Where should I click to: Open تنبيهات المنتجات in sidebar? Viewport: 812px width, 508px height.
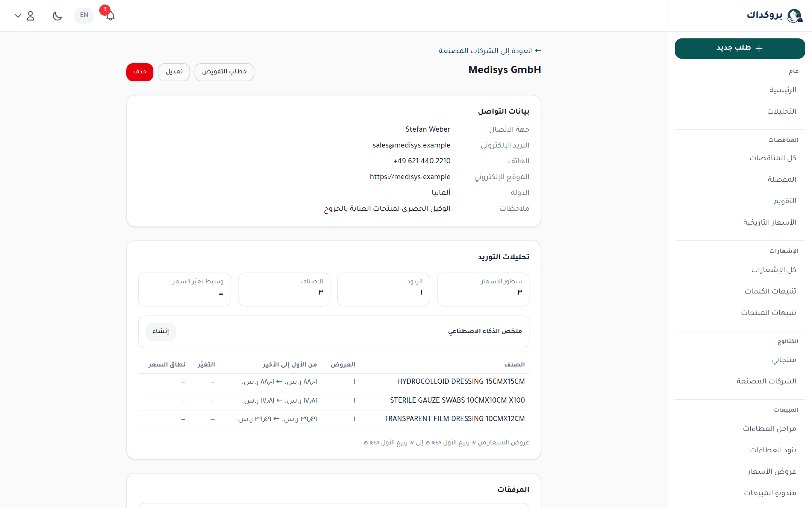(x=768, y=313)
